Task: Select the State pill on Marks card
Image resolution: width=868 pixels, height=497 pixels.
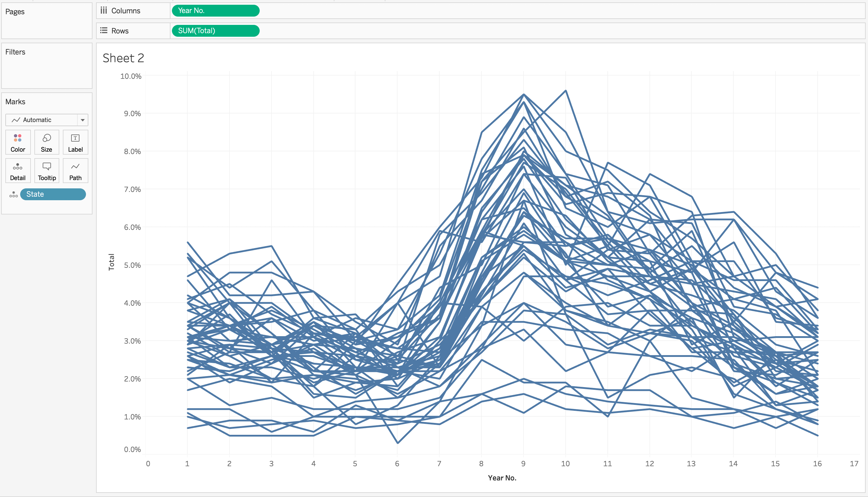Action: (x=53, y=194)
